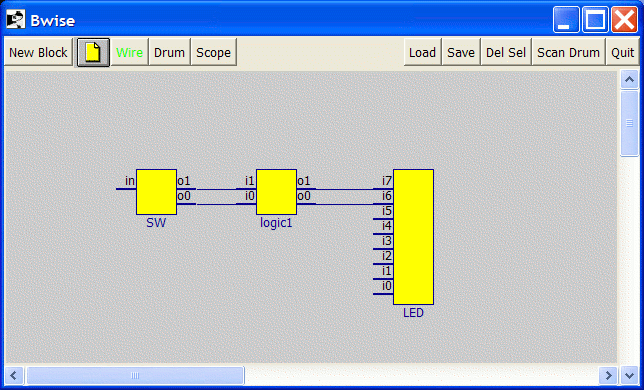Click the horizontal scrollbar thumb
The image size is (644, 390).
click(x=135, y=375)
